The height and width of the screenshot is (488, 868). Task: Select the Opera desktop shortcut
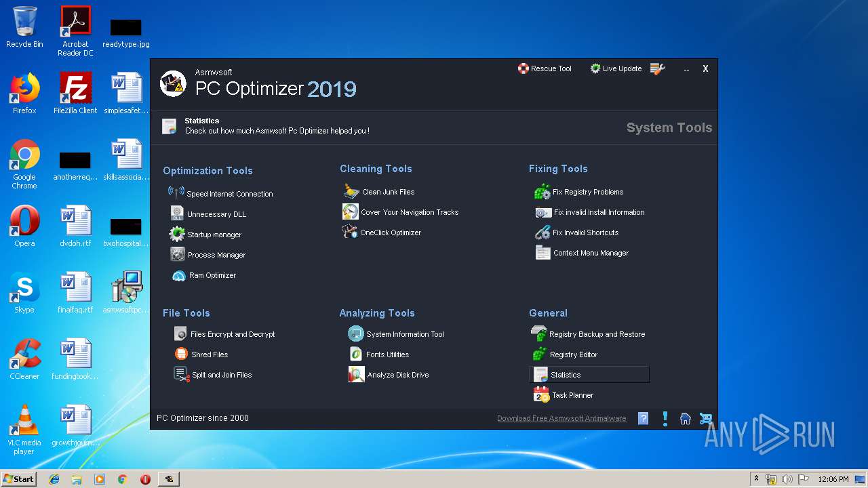tap(24, 227)
